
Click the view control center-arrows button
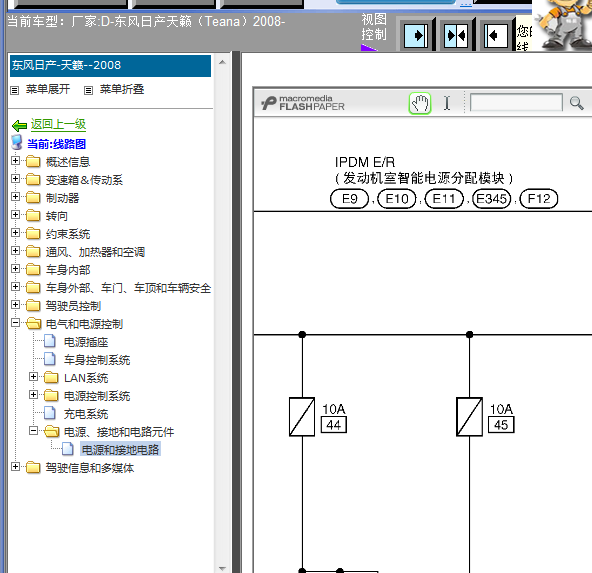tap(456, 35)
